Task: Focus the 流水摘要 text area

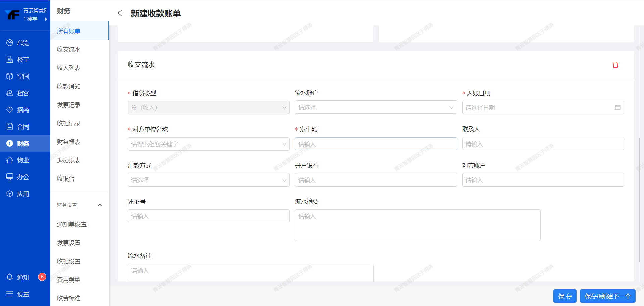Action: click(x=417, y=225)
